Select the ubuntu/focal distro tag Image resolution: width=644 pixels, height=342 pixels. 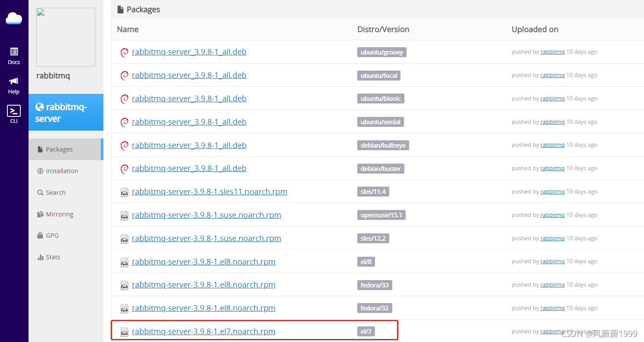coord(378,75)
